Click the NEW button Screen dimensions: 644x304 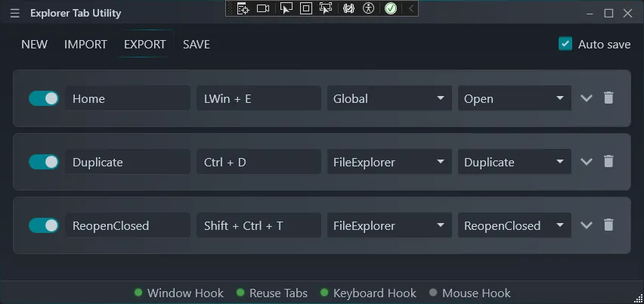click(35, 45)
